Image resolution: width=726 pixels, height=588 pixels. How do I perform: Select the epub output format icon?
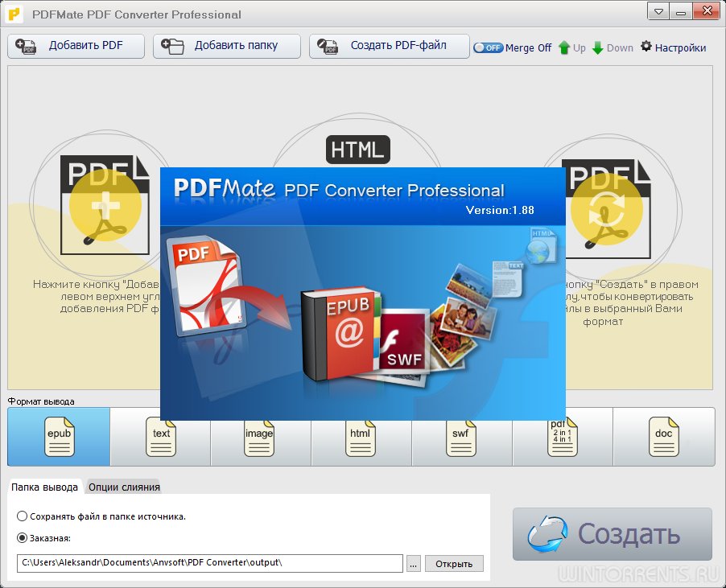[59, 437]
